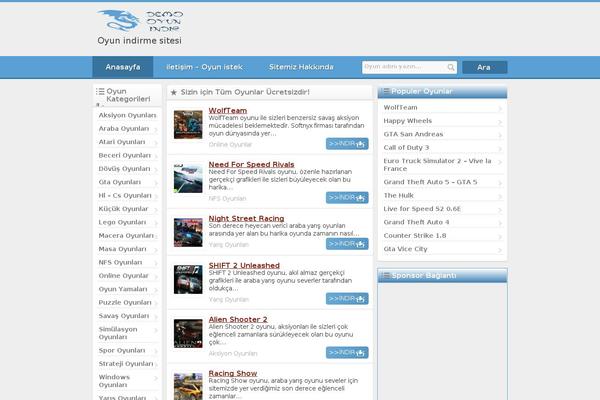Click INDIR button for WolfTeam
Screen dimensions: 600x400
pos(347,144)
